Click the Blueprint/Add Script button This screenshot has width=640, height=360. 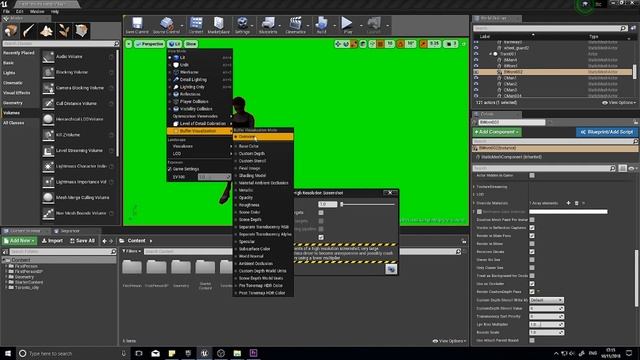coord(607,132)
